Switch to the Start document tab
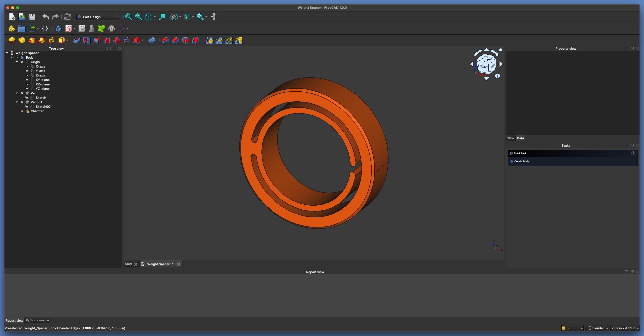Screen dimensions: 644x336 coord(129,264)
